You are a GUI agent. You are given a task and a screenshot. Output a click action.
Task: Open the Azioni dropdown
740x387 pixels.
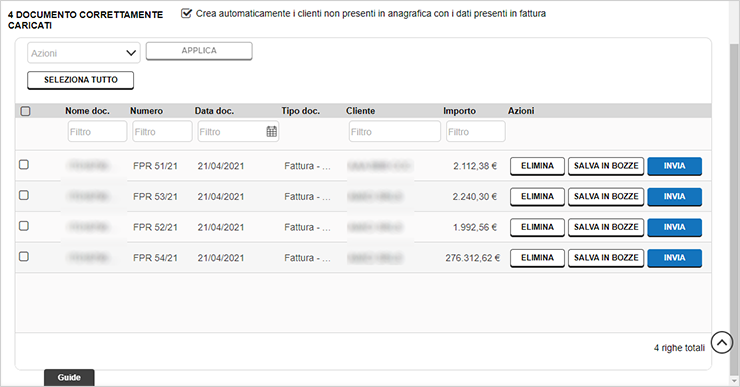coord(84,53)
